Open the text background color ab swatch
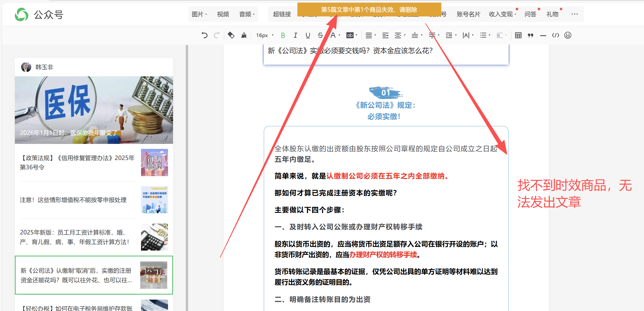Screen dimensions: 644x311 (350, 35)
